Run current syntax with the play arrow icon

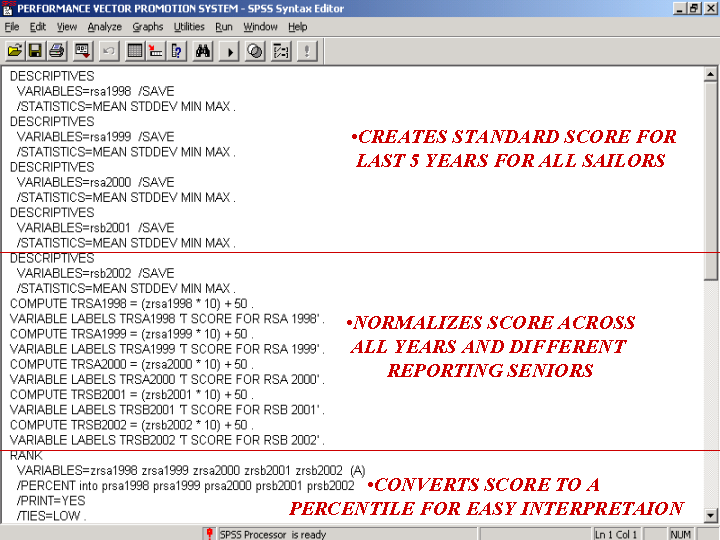229,51
